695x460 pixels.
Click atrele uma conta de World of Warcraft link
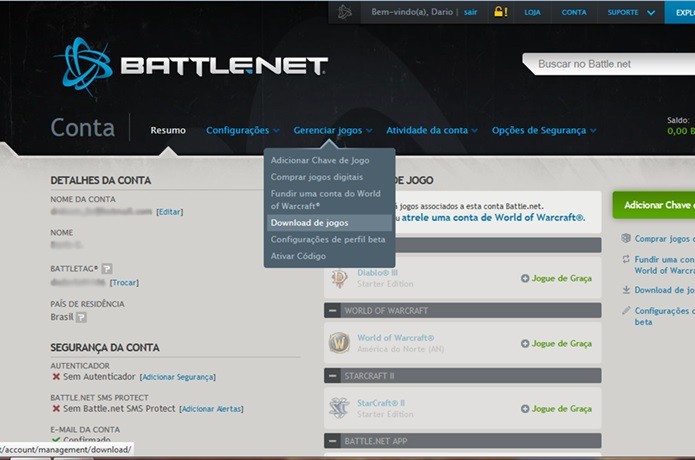point(493,218)
